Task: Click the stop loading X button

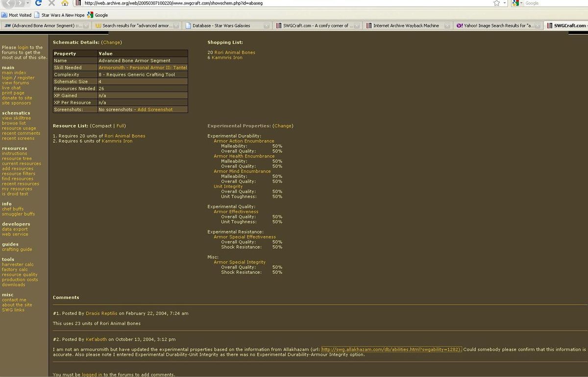Action: point(51,3)
